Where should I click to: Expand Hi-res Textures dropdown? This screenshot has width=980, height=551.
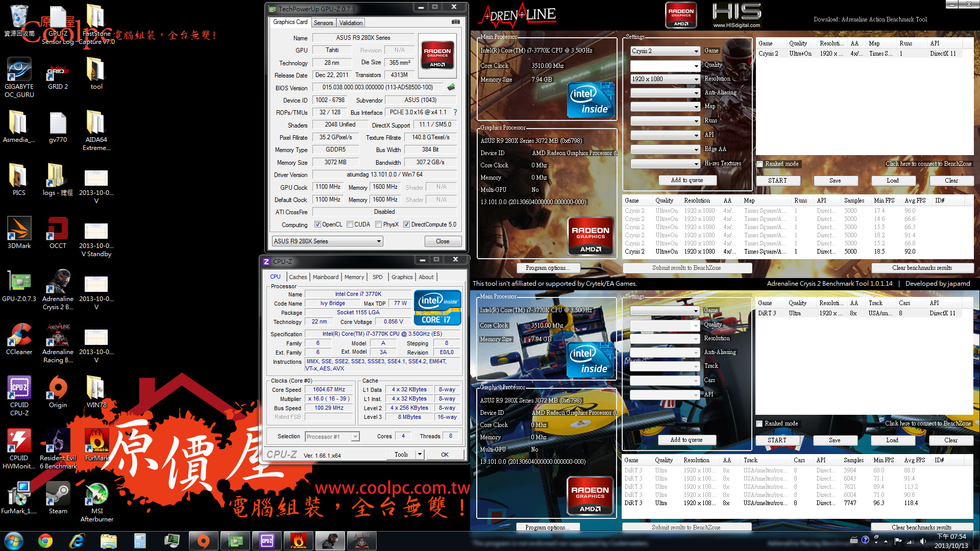pos(665,164)
